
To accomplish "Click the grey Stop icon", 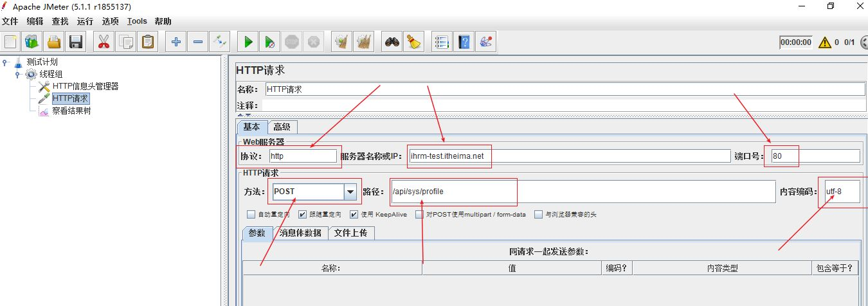I will point(292,42).
